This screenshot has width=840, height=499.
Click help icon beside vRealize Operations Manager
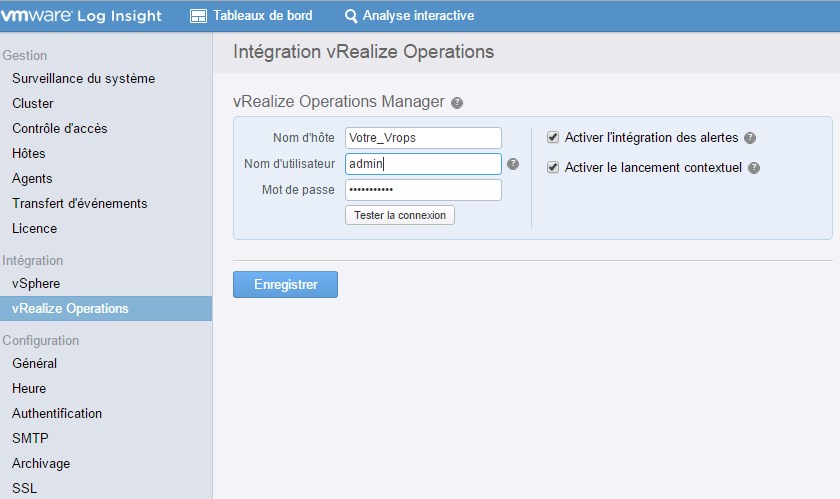pos(457,103)
